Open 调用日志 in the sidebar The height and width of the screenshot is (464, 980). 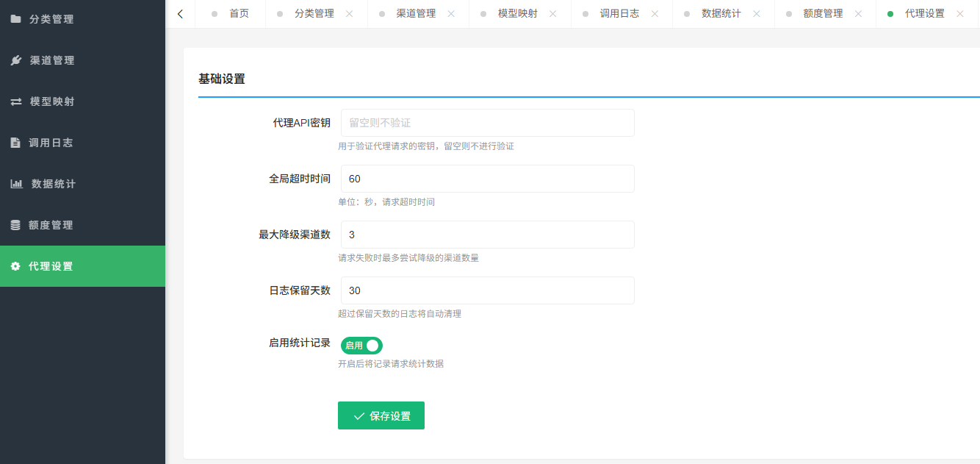tap(82, 143)
